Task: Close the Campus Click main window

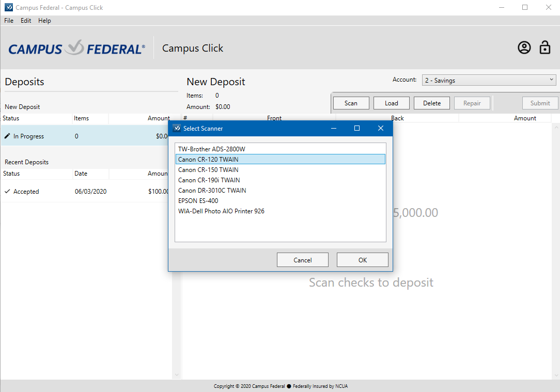Action: point(549,8)
